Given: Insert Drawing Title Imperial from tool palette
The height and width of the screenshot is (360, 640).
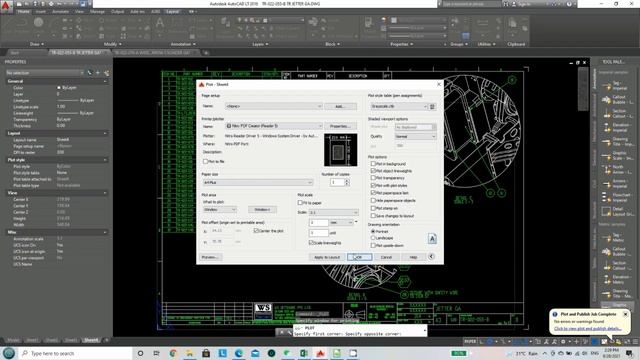Looking at the screenshot, I should point(617,141).
